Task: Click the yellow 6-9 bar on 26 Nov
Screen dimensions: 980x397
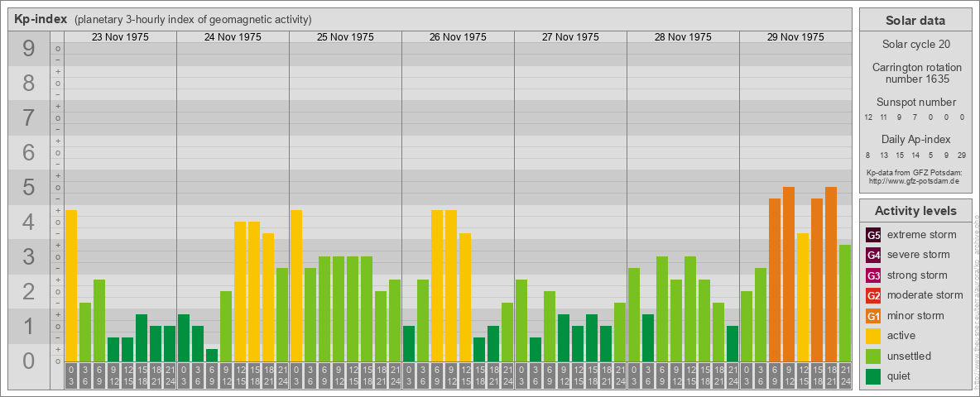Action: click(436, 286)
